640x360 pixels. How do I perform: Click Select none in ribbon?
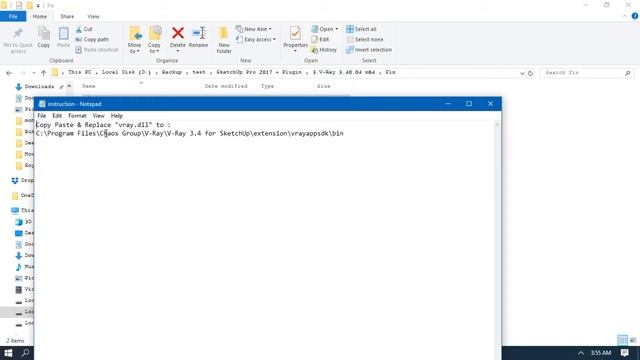(364, 40)
